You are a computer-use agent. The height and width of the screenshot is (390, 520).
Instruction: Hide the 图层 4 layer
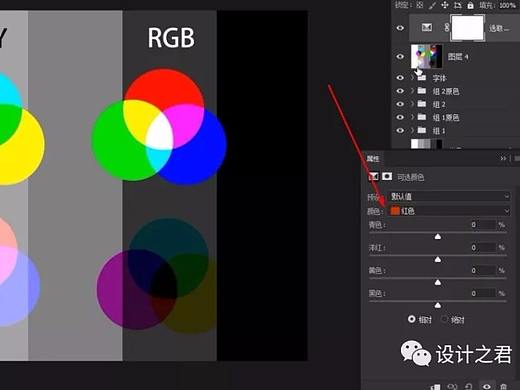click(400, 56)
